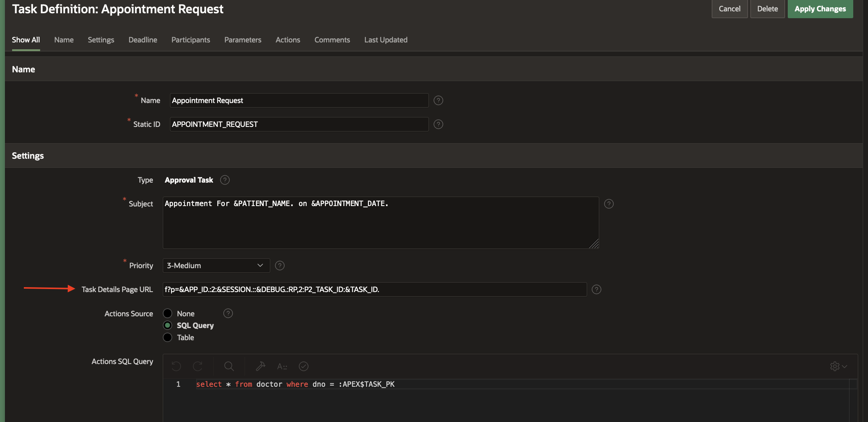This screenshot has width=868, height=422.
Task: Open help for Task Details Page URL
Action: click(x=596, y=289)
